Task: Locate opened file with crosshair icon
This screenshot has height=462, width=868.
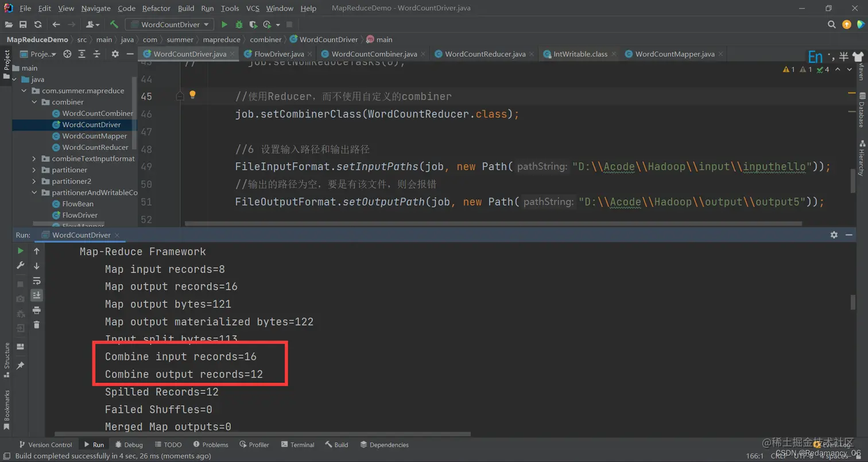Action: [67, 54]
